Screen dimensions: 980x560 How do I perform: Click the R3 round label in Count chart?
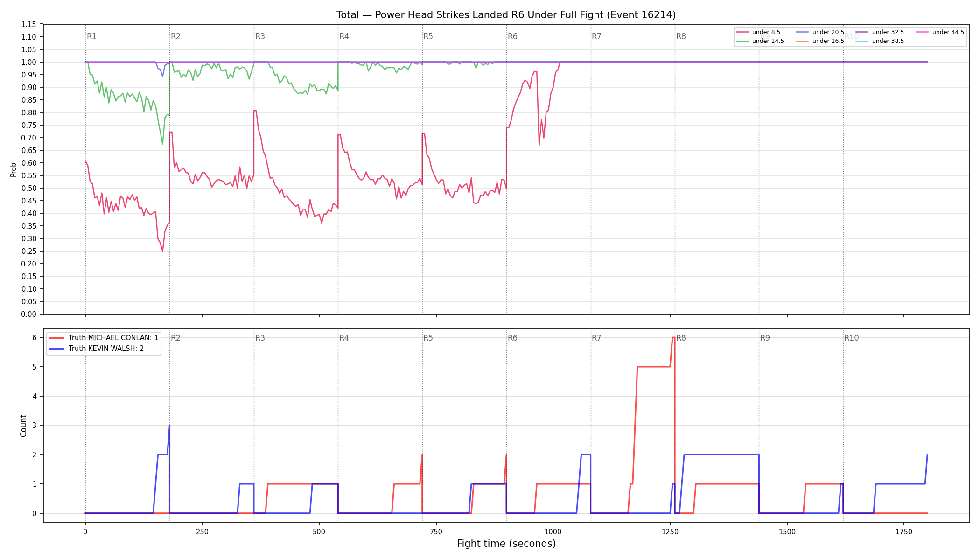(x=260, y=338)
